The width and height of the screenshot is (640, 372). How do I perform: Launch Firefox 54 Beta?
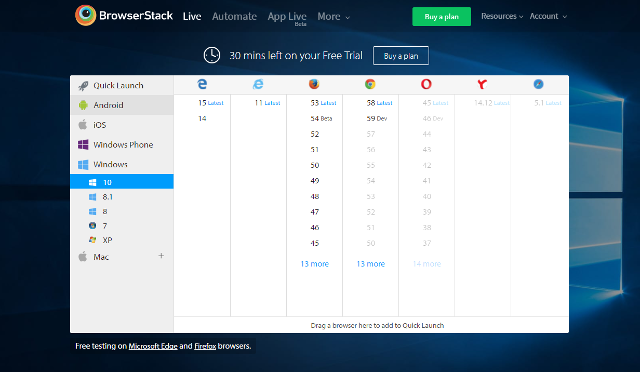click(321, 118)
